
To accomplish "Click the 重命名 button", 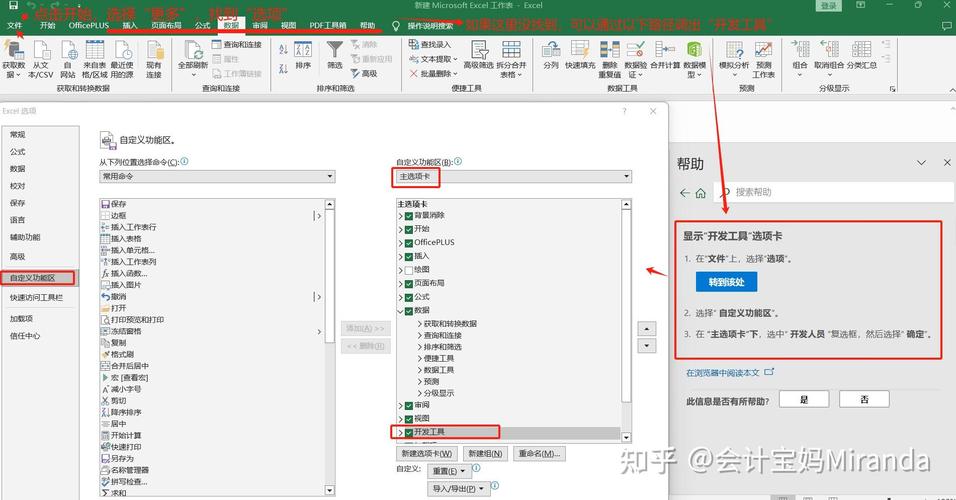I will (x=539, y=454).
